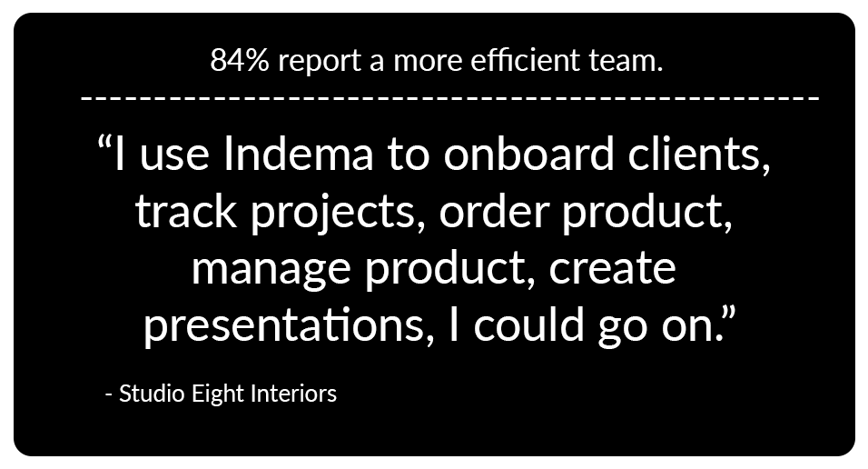Click the empty black area below the attribution
The image size is (868, 469).
click(x=434, y=433)
